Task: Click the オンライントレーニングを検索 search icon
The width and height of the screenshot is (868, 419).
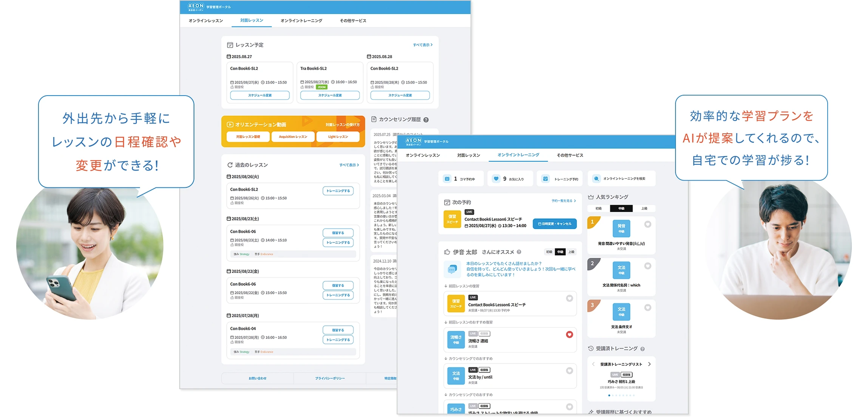Action: (596, 178)
